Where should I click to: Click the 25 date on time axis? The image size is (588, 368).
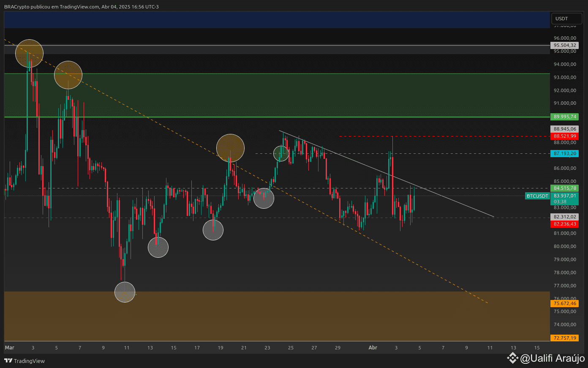click(x=291, y=348)
